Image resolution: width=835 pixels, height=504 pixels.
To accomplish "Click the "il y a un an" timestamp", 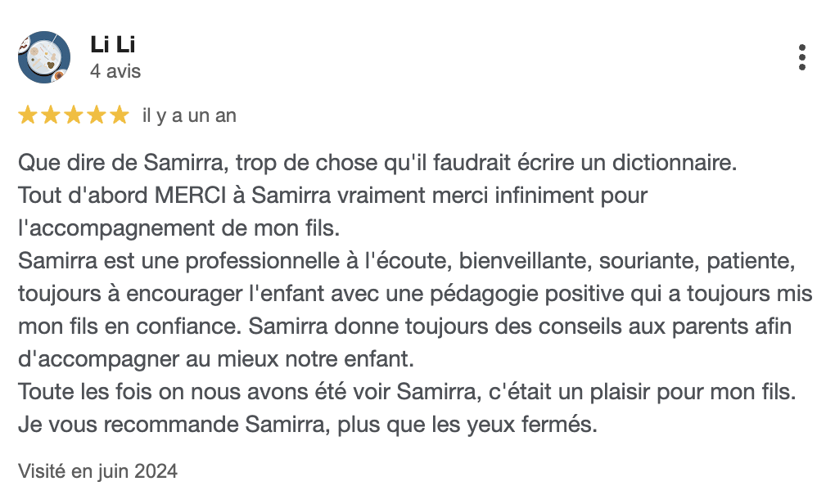I will pyautogui.click(x=189, y=116).
